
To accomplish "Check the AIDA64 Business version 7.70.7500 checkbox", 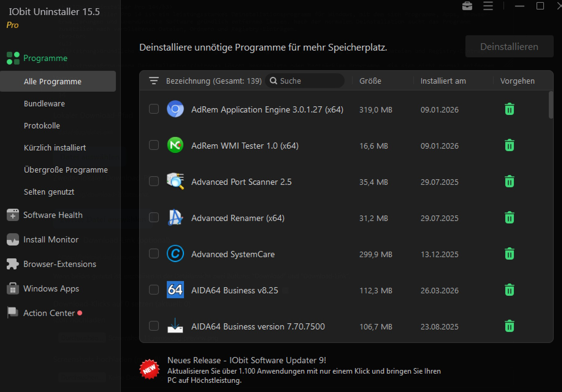I will click(154, 326).
